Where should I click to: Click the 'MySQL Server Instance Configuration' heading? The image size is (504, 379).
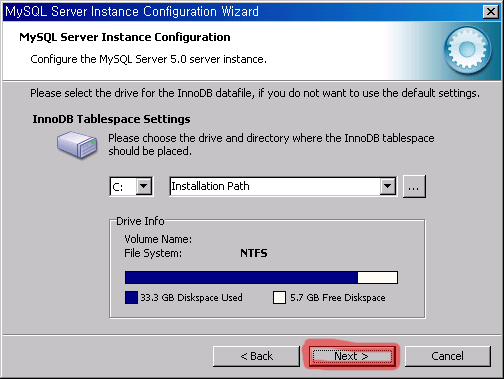coord(125,37)
